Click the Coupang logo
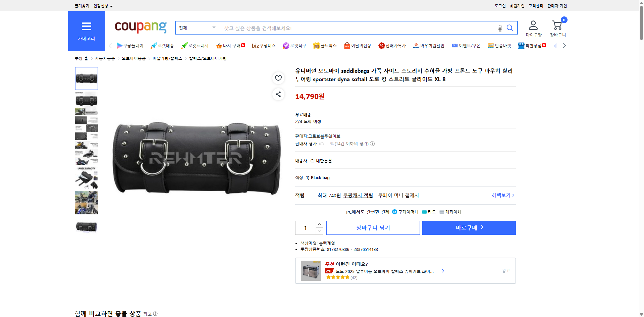644x317 pixels. [140, 28]
